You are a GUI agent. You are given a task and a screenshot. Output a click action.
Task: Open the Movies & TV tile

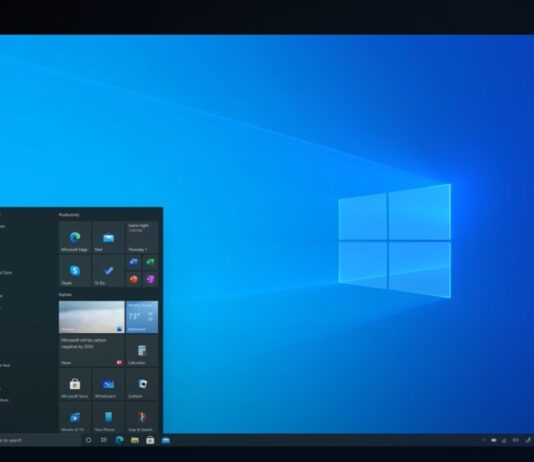pos(75,417)
